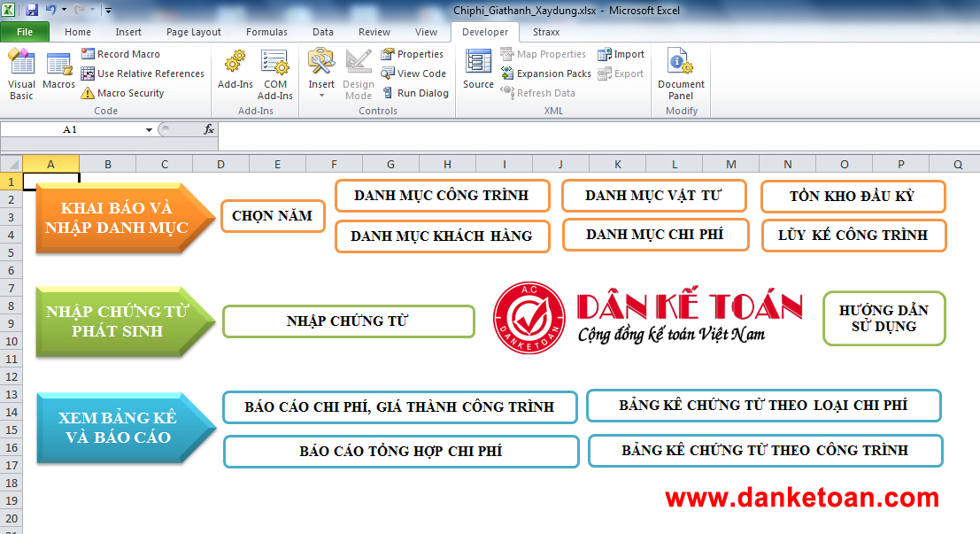
Task: Open the Document Panel
Action: pyautogui.click(x=681, y=74)
